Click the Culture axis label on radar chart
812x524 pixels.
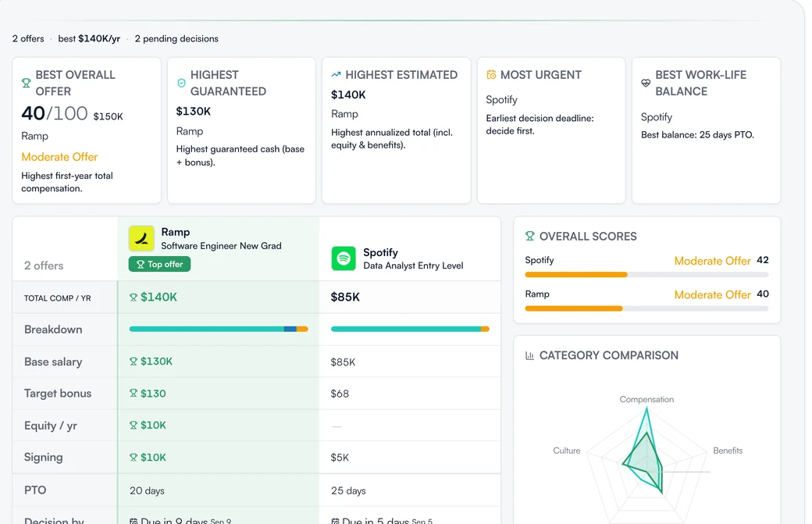click(567, 451)
